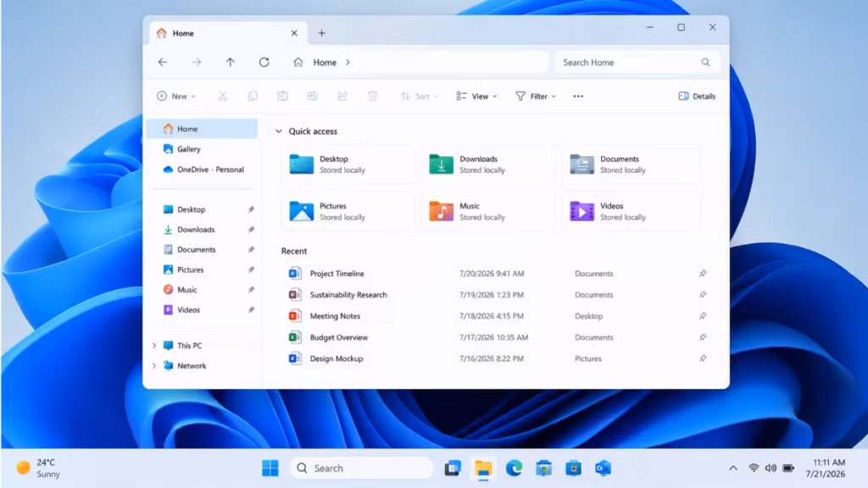Select Documents in the sidebar
Screen dimensions: 868x488
203,250
